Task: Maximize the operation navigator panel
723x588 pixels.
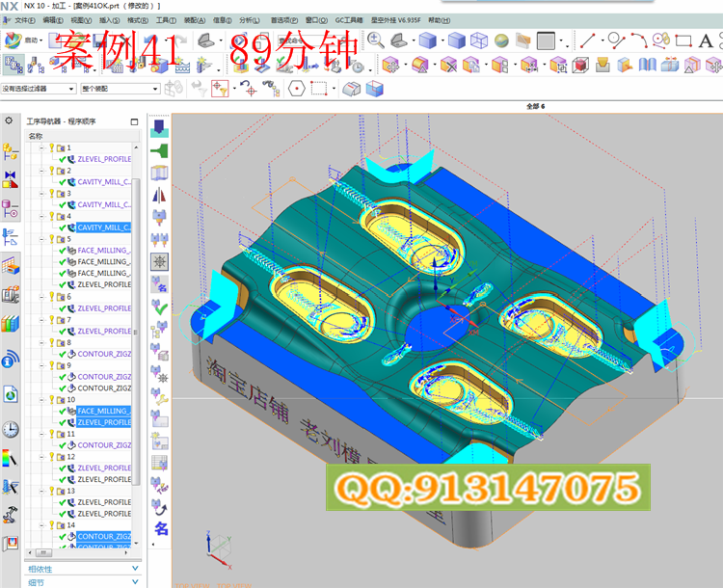Action: 134,121
